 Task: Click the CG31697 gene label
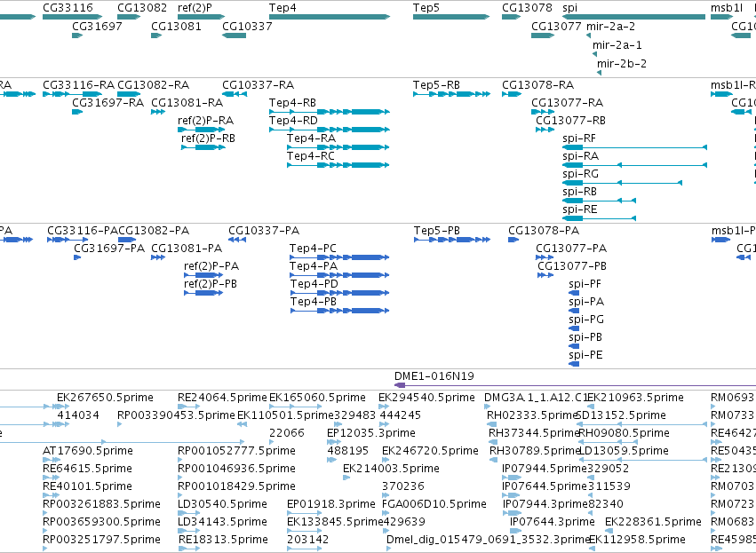[x=97, y=26]
